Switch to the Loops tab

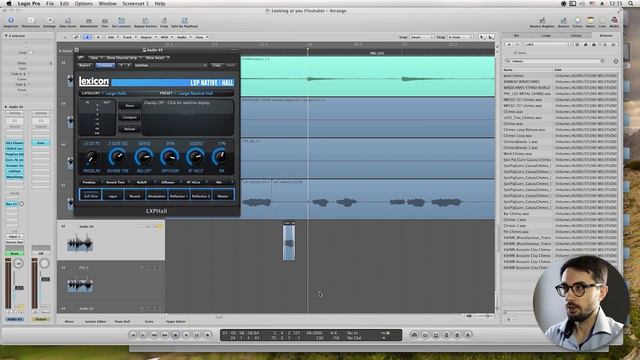546,36
